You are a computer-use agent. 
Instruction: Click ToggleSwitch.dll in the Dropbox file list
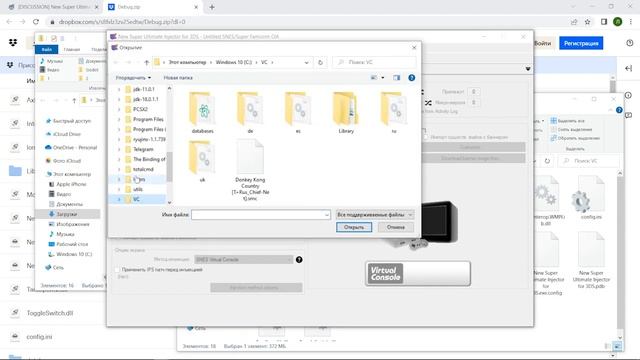tap(50, 313)
